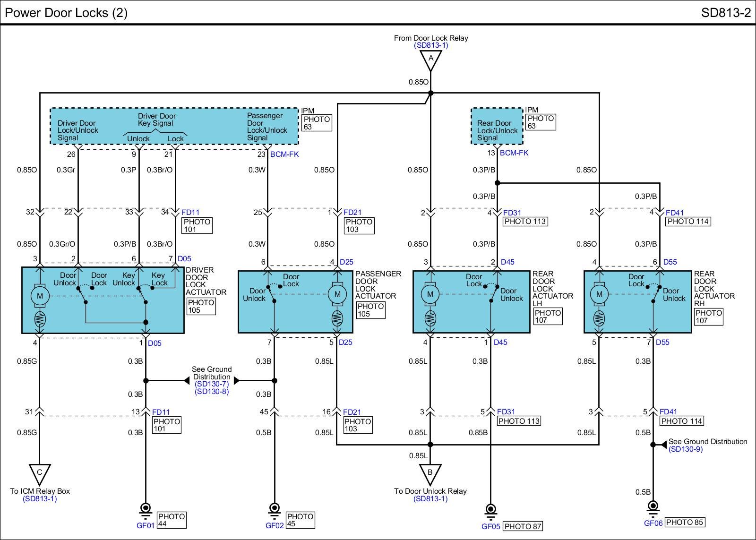Click the Rear Door Lock/Unlock Signal box
This screenshot has width=756, height=540.
[497, 127]
